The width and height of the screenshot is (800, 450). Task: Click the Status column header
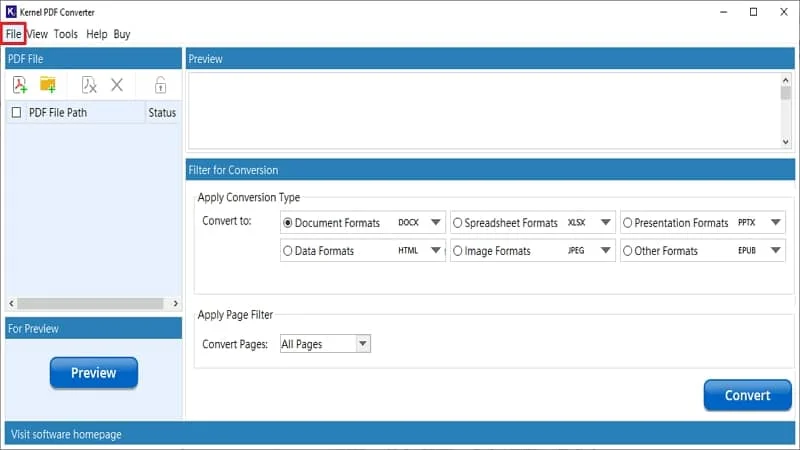162,113
